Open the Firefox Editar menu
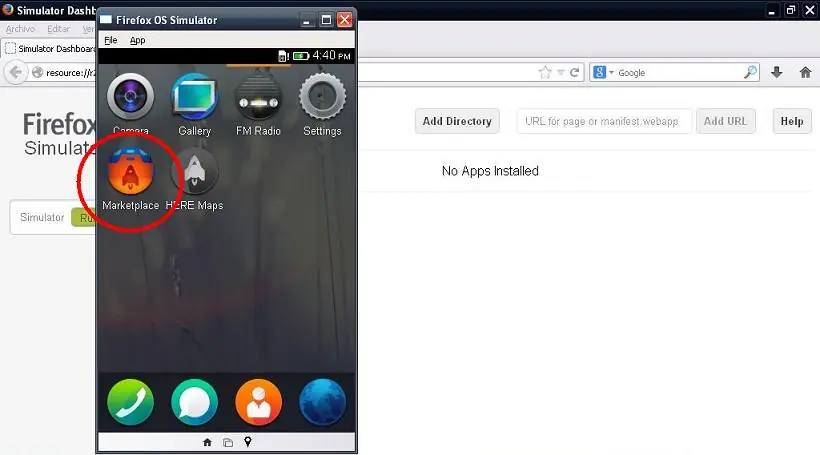Image resolution: width=820 pixels, height=455 pixels. (x=58, y=29)
